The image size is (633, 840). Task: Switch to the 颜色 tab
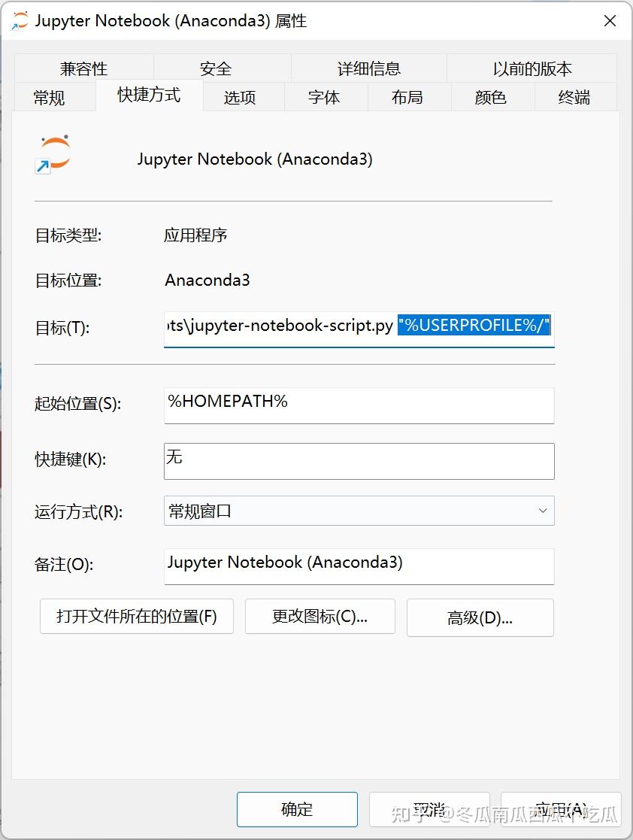coord(490,97)
